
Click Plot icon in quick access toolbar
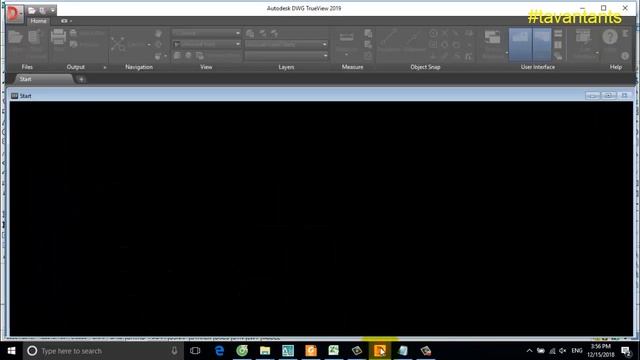coord(42,10)
